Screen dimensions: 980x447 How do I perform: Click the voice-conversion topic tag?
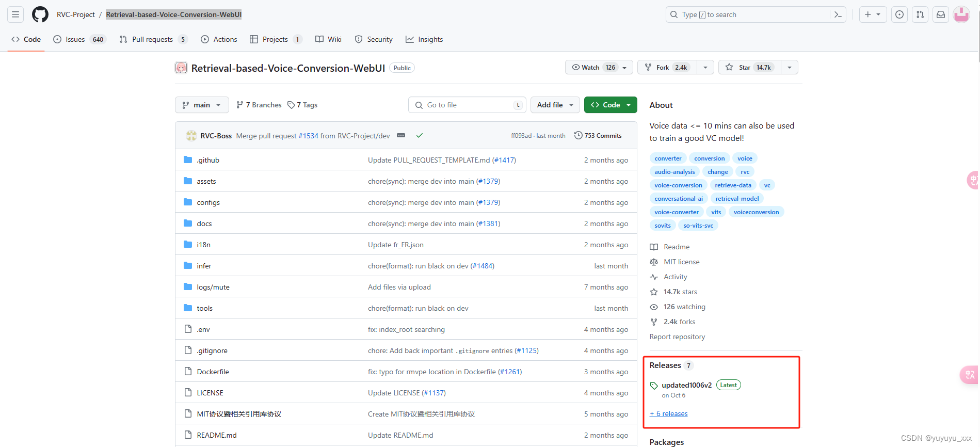pyautogui.click(x=678, y=185)
